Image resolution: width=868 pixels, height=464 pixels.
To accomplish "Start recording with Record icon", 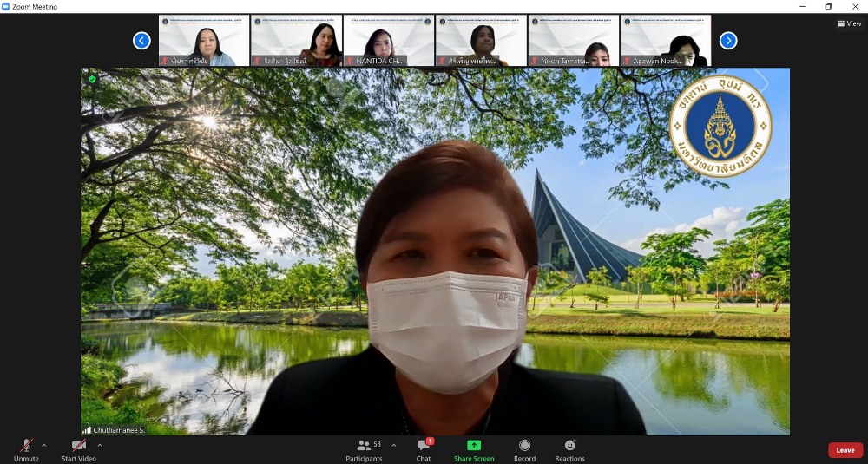I will (x=524, y=446).
